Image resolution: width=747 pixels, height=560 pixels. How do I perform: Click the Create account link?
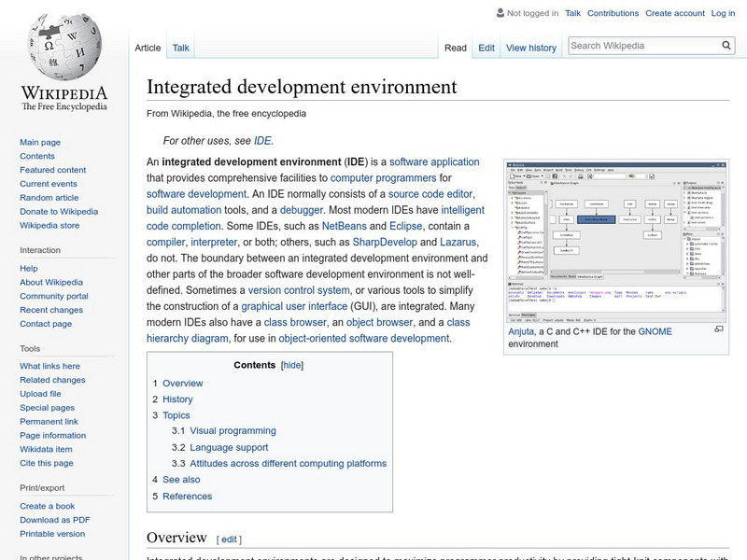click(x=674, y=13)
